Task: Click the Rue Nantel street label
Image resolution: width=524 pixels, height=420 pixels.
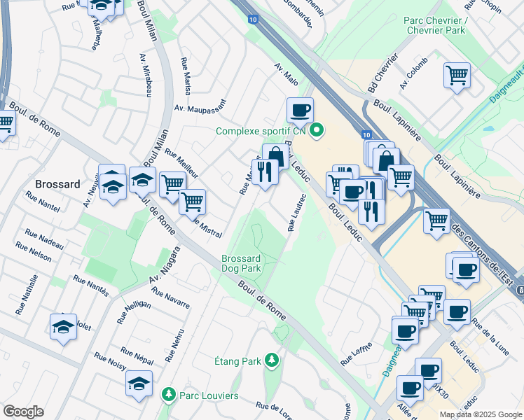Action: coord(43,202)
